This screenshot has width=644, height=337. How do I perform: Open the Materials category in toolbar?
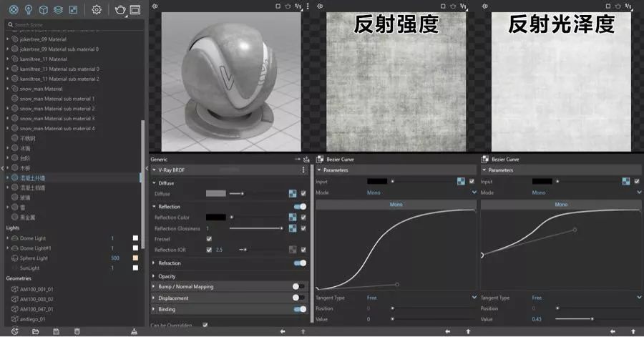tap(14, 10)
